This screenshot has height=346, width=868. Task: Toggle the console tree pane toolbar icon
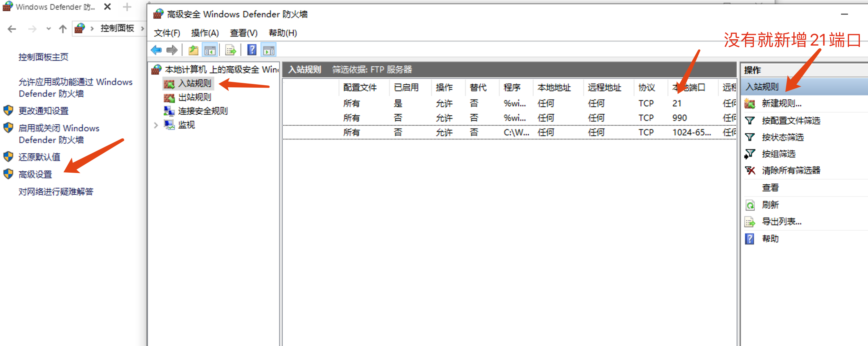(x=210, y=50)
